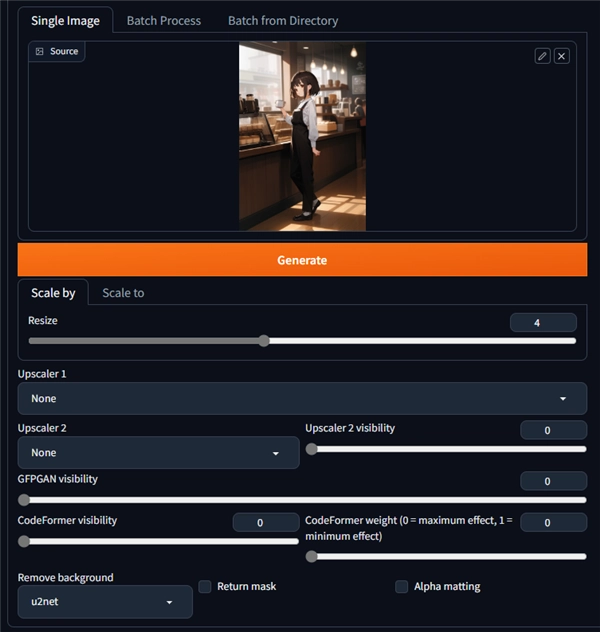Click the orange Generate button
This screenshot has height=632, width=600.
point(302,260)
